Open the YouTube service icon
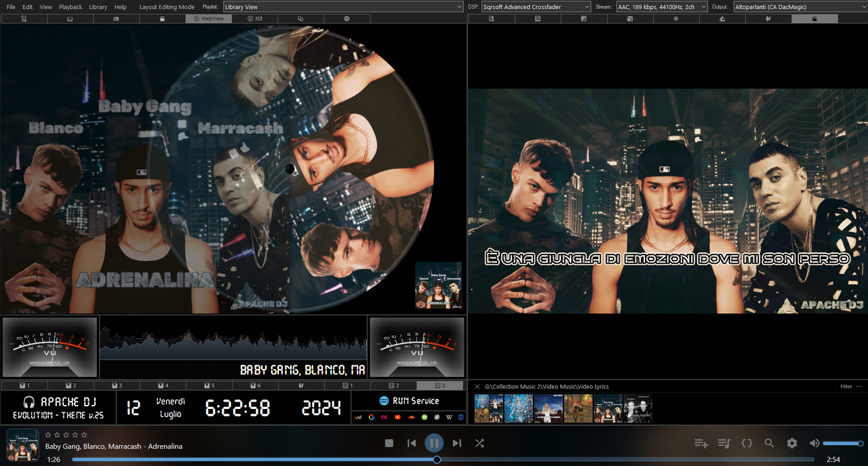 click(x=397, y=417)
